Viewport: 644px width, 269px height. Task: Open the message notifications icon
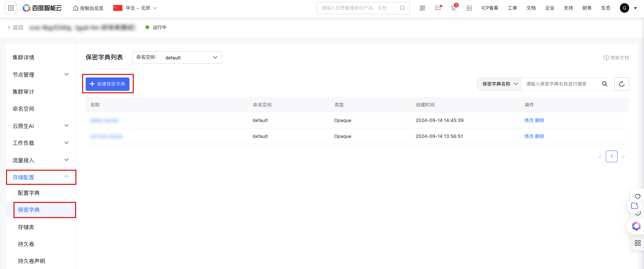[438, 8]
